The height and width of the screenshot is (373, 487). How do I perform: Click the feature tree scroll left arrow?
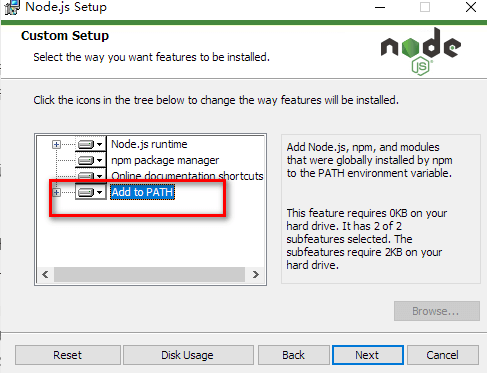point(45,274)
